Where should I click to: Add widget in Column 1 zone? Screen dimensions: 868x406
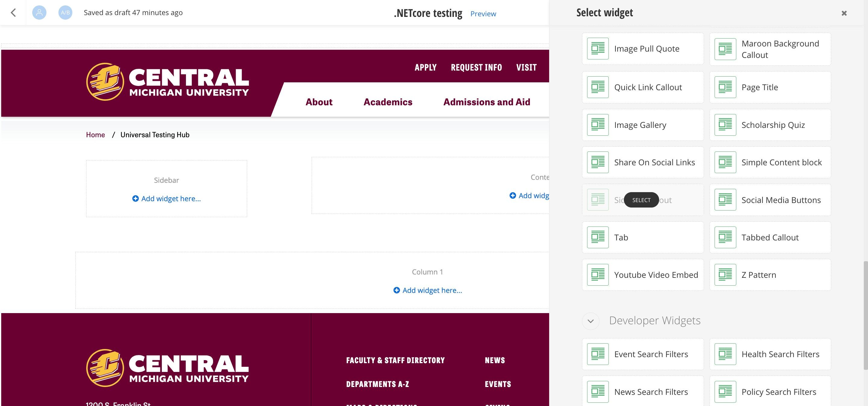428,290
